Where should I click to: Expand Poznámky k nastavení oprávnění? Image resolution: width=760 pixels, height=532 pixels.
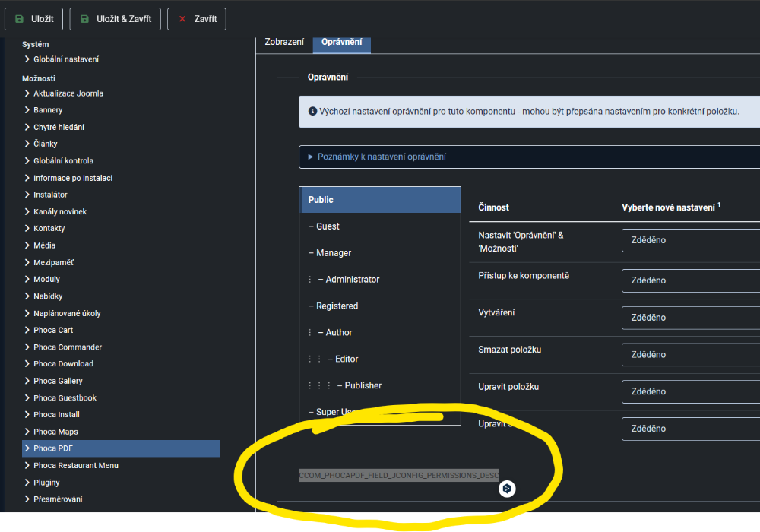[381, 157]
